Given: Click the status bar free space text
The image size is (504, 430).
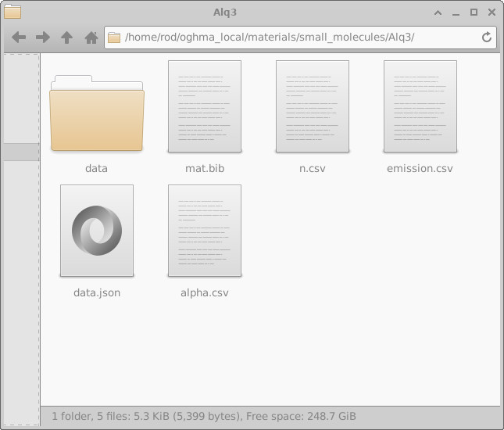Looking at the screenshot, I should [312, 416].
